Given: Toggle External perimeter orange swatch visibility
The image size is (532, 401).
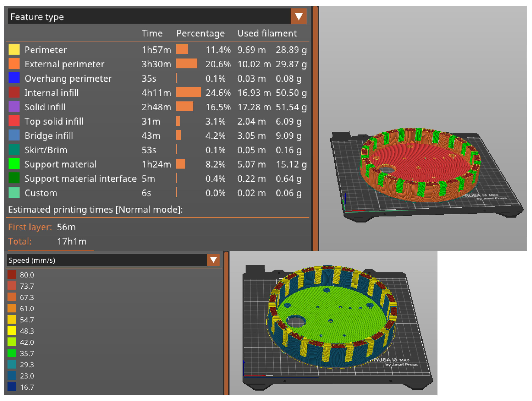Looking at the screenshot, I should [x=14, y=64].
